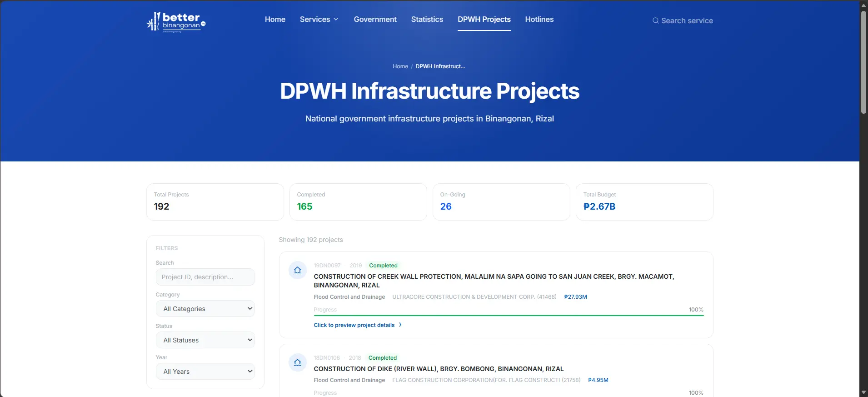Click the house icon on project 19DN0097
Screen dimensions: 868x397
tap(298, 270)
